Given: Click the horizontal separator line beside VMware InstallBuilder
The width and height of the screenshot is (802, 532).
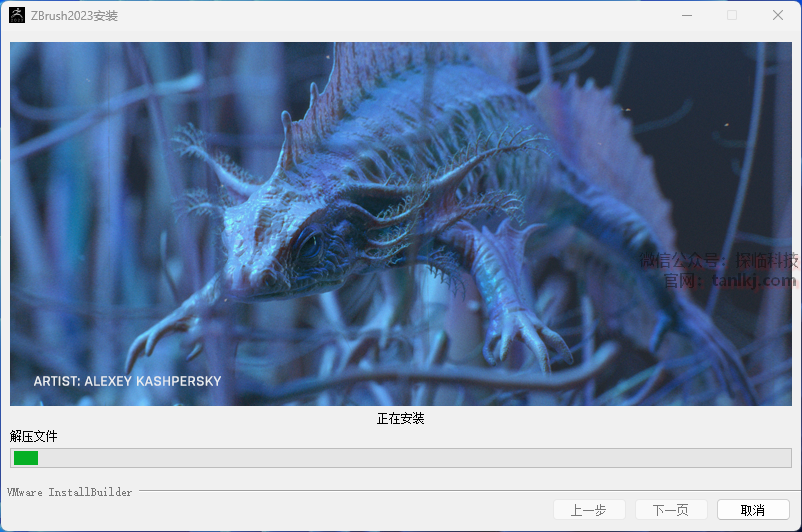Looking at the screenshot, I should coord(460,492).
